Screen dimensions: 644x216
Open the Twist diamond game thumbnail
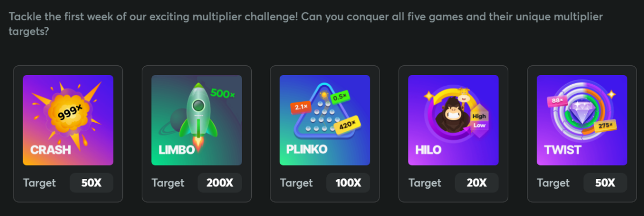pos(582,120)
